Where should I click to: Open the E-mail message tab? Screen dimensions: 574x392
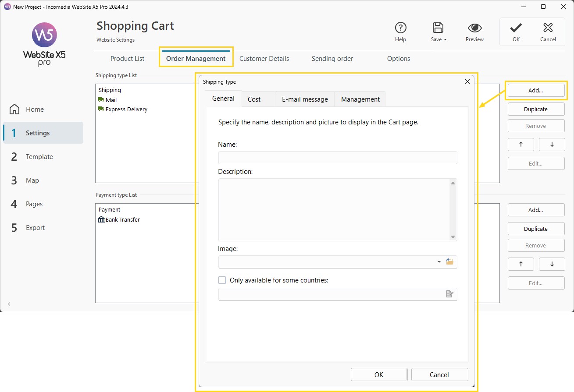click(305, 99)
